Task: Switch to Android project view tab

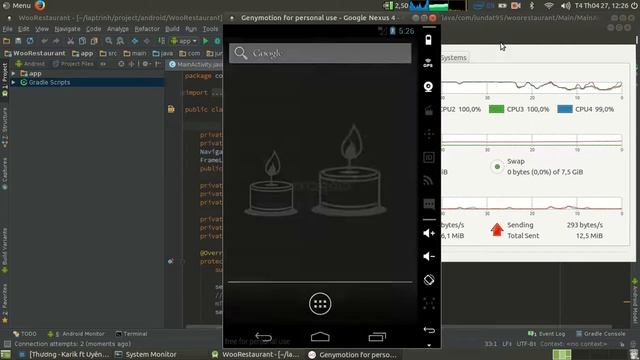Action: tap(30, 64)
